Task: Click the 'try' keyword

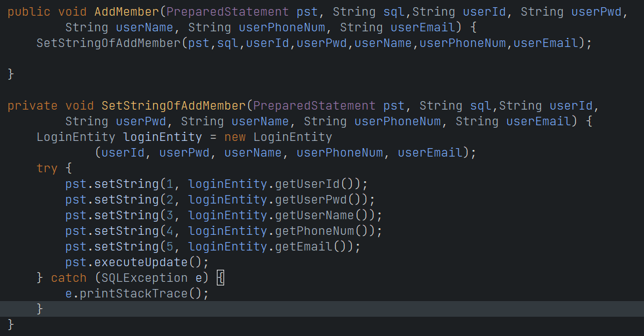Action: coord(47,169)
